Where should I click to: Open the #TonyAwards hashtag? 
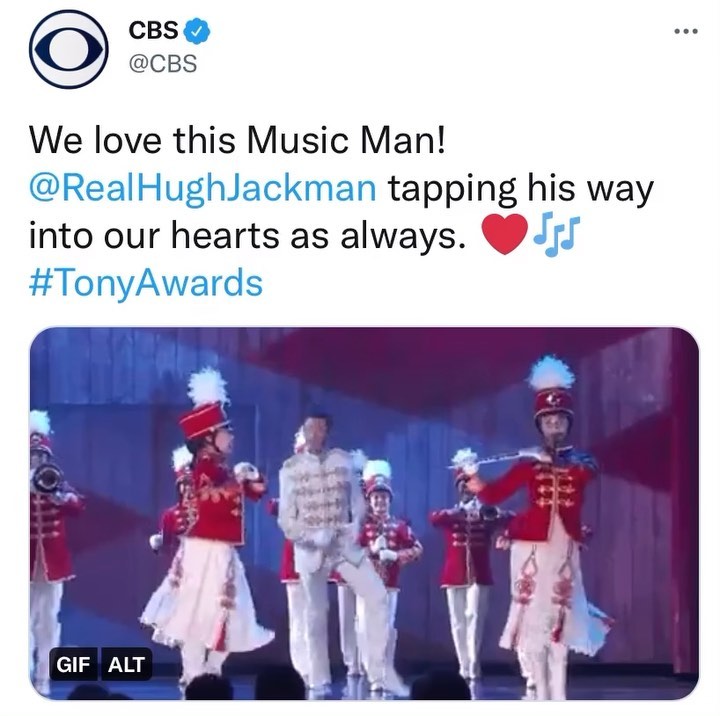146,282
